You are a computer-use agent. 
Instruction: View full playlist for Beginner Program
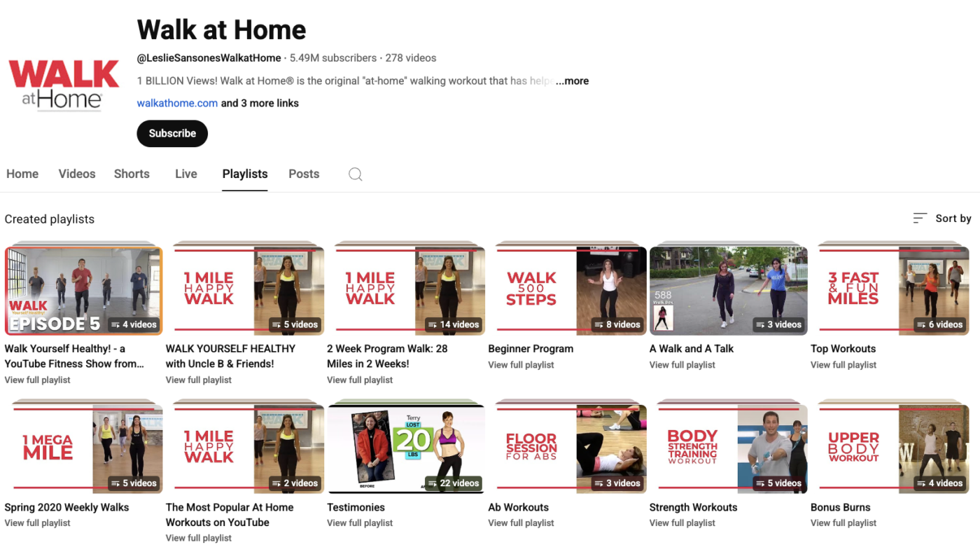tap(521, 365)
